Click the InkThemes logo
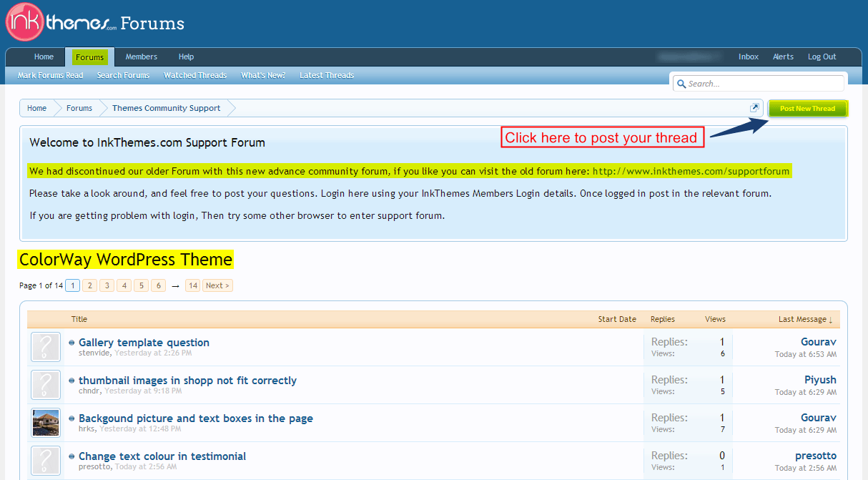 [94, 23]
